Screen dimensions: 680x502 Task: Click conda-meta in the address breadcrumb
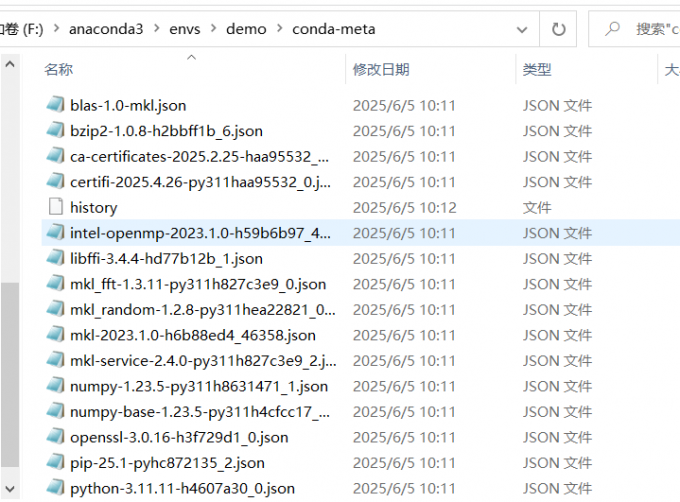point(333,29)
